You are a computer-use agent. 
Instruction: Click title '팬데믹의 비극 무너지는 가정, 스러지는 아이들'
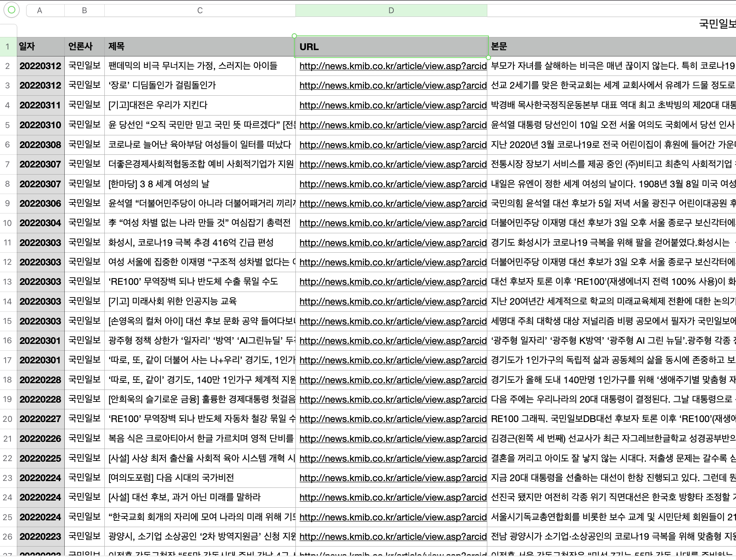point(193,66)
